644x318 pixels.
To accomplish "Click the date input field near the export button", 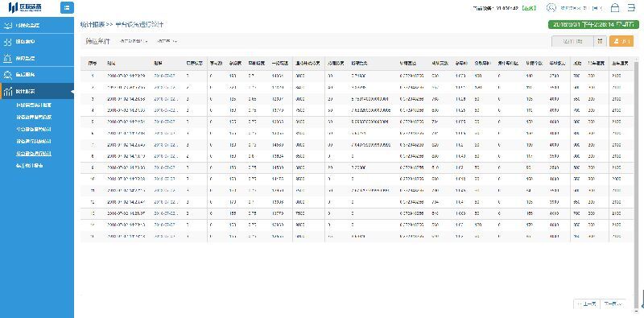I will 573,41.
